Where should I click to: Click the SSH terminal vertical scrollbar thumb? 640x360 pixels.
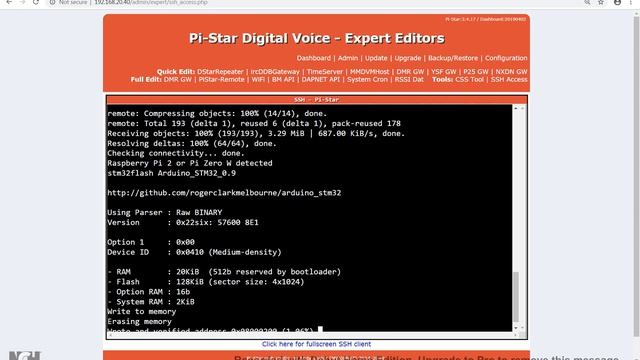click(x=516, y=297)
